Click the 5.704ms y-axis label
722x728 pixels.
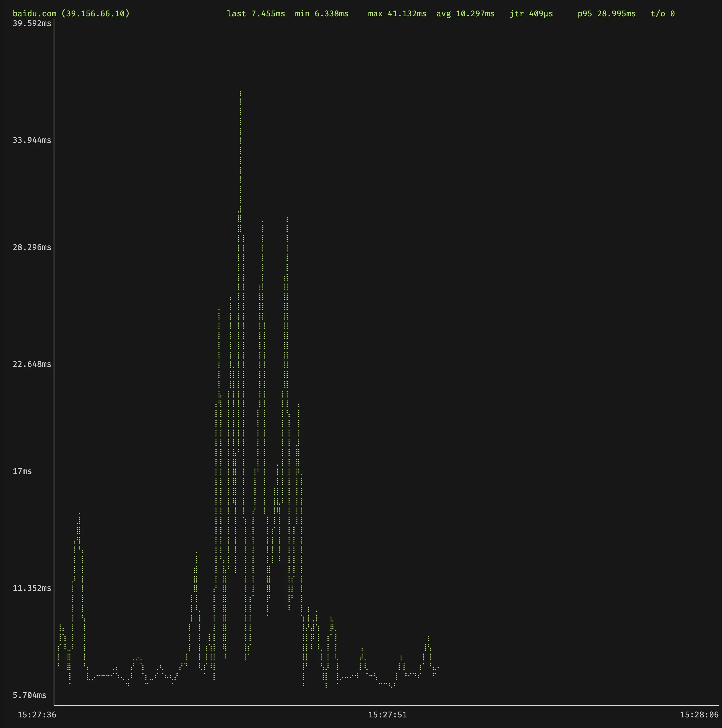(30, 695)
